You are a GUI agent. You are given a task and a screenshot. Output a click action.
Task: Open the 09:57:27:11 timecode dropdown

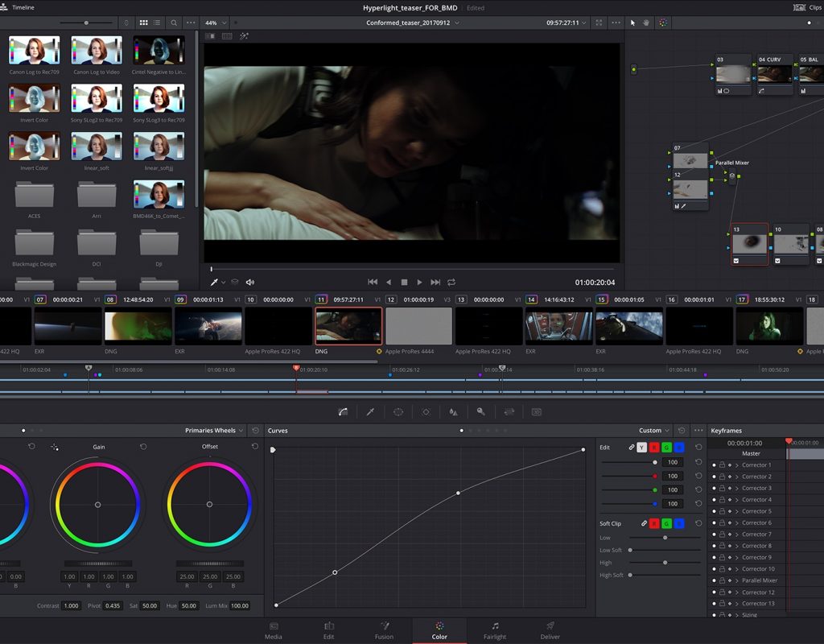coord(566,23)
